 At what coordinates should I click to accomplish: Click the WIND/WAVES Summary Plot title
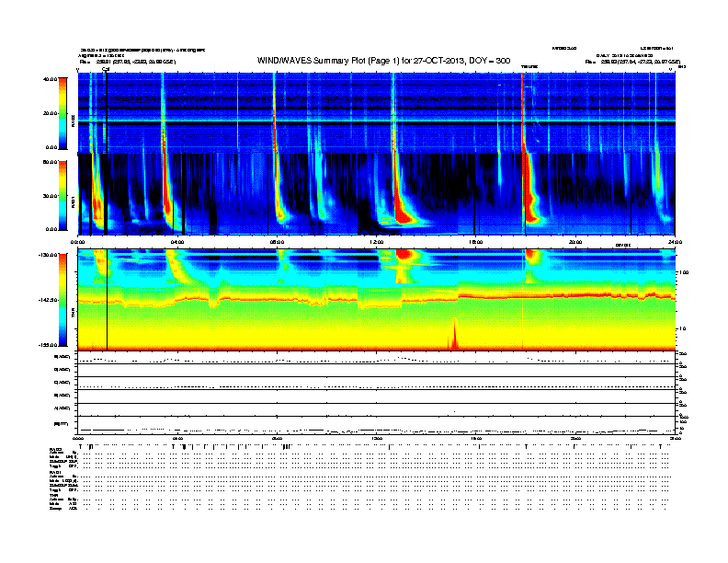coord(383,61)
